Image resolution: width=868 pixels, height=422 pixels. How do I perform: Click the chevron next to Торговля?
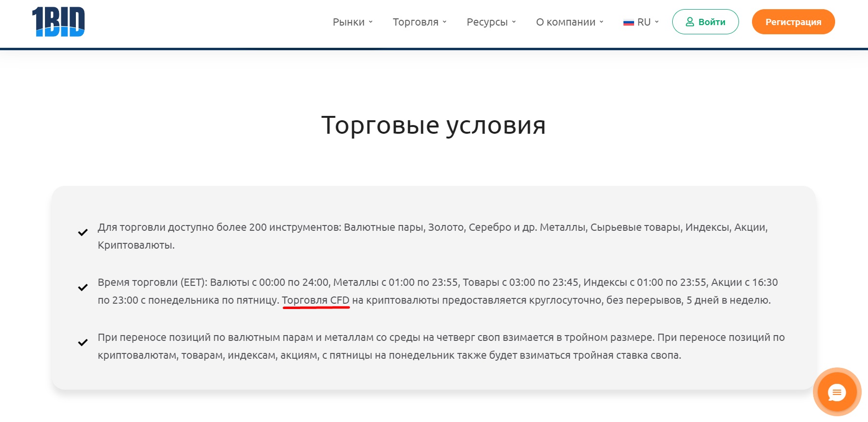point(445,22)
